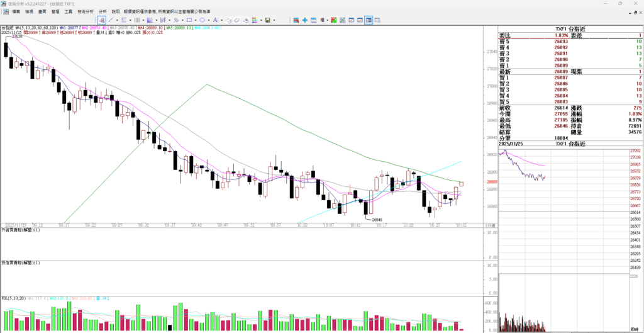Open dropdown arrow beside the rectangle tool
Image resolution: width=644 pixels, height=333 pixels.
(195, 20)
